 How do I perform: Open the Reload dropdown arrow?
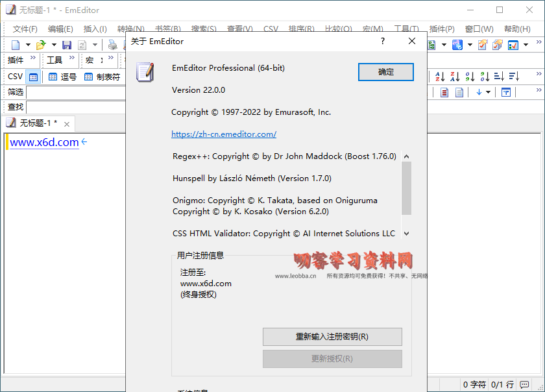pos(95,45)
